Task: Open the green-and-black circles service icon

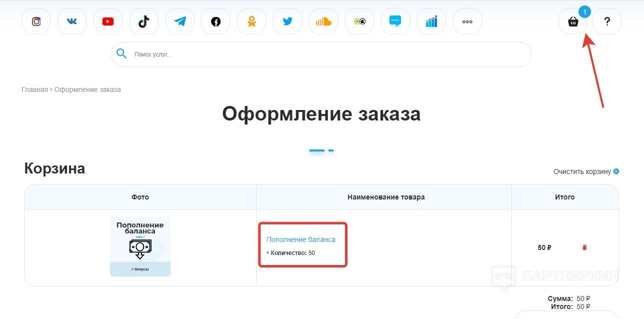Action: pyautogui.click(x=359, y=21)
